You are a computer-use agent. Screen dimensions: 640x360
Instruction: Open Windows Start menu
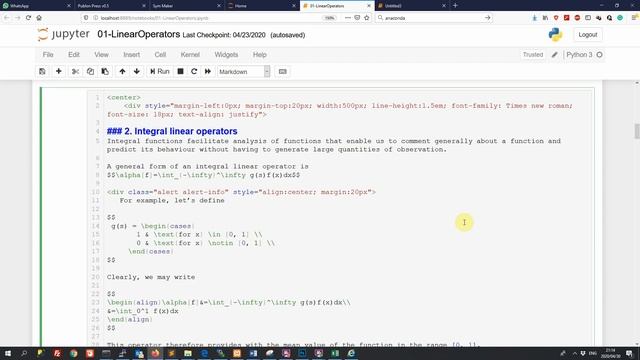[x=7, y=353]
